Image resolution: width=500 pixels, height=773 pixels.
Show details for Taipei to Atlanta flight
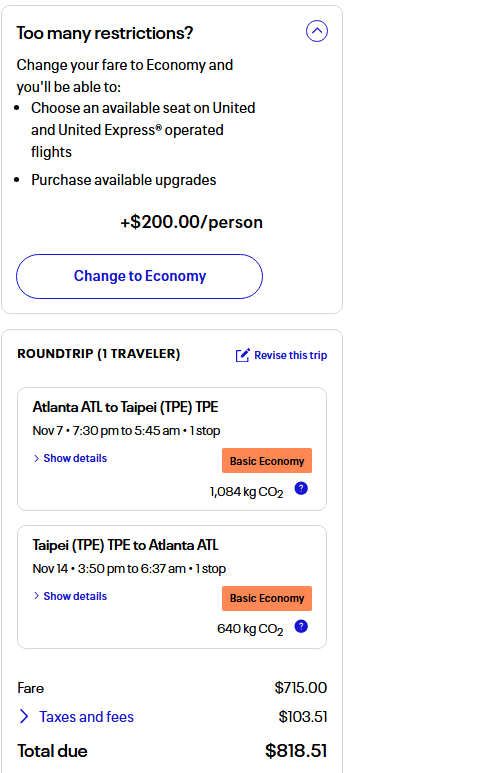(x=75, y=596)
